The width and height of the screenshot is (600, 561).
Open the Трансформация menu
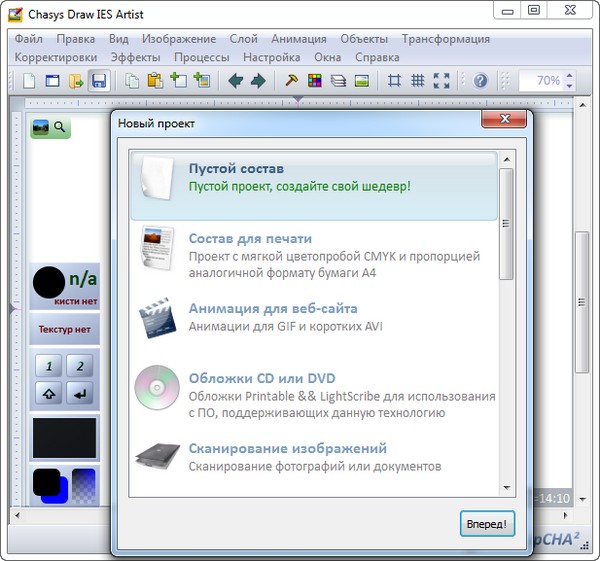445,39
